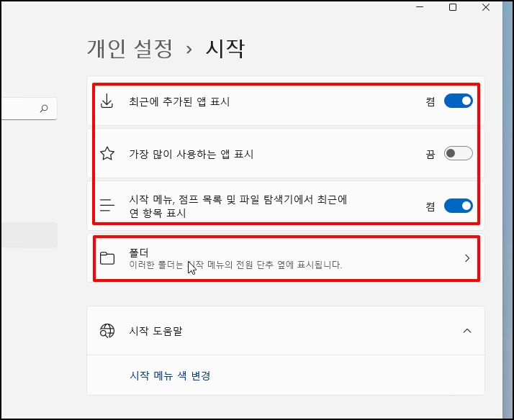Select the highlighted sidebar navigation item
Image resolution: width=514 pixels, height=420 pixels.
coord(30,234)
